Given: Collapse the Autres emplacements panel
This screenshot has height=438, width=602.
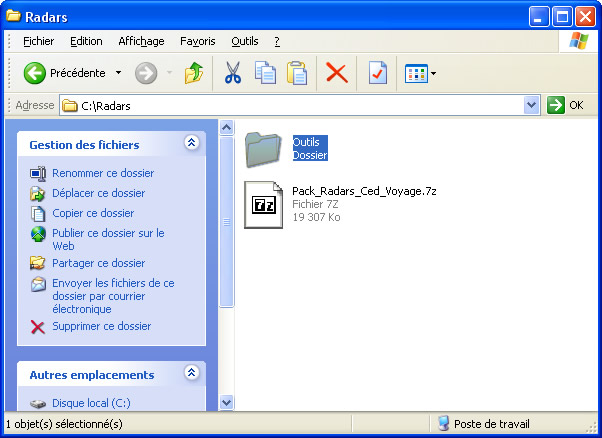Looking at the screenshot, I should click(x=192, y=372).
